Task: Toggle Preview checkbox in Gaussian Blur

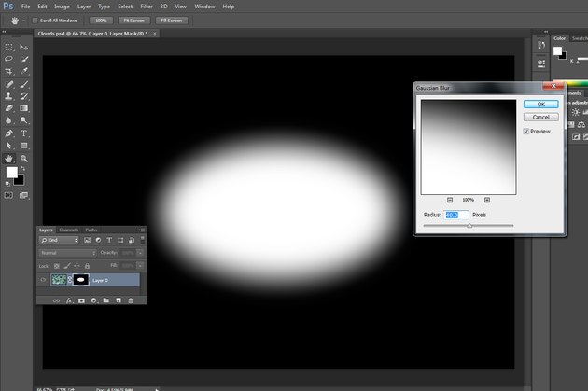Action: click(526, 132)
